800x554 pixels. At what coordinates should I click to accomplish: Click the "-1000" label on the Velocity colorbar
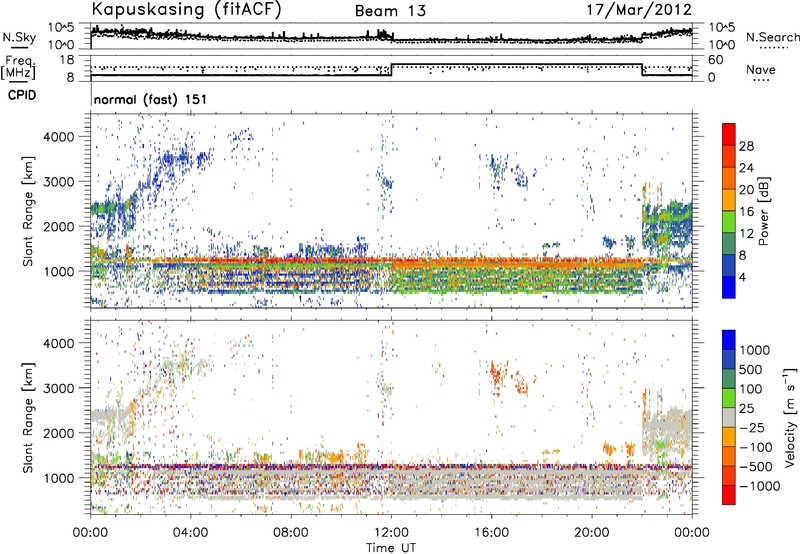pos(760,486)
